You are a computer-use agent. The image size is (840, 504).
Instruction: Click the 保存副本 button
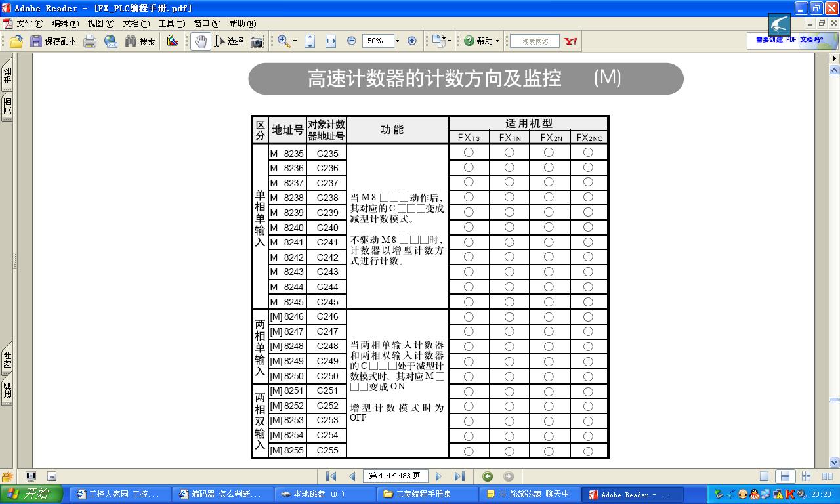pyautogui.click(x=53, y=41)
